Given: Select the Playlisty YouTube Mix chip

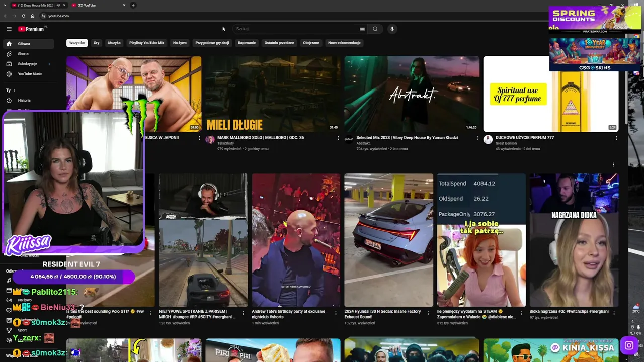Looking at the screenshot, I should click(x=146, y=43).
